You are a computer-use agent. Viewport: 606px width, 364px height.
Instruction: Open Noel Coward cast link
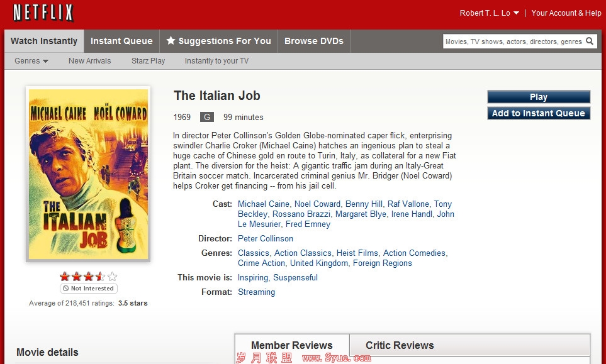pyautogui.click(x=317, y=204)
